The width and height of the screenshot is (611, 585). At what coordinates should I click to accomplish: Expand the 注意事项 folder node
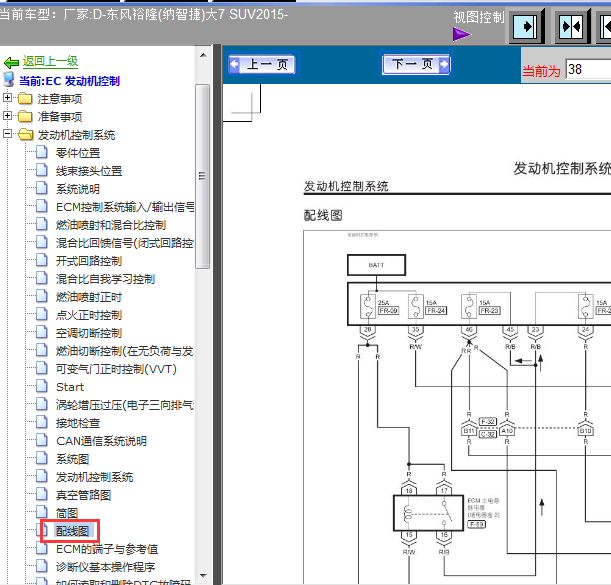[7, 97]
